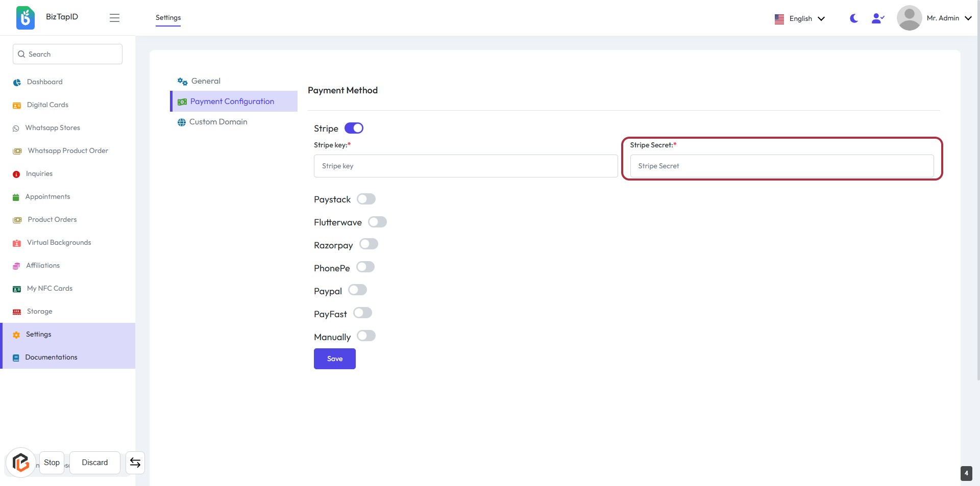Click the user check icon in header
980x486 pixels.
(x=877, y=18)
